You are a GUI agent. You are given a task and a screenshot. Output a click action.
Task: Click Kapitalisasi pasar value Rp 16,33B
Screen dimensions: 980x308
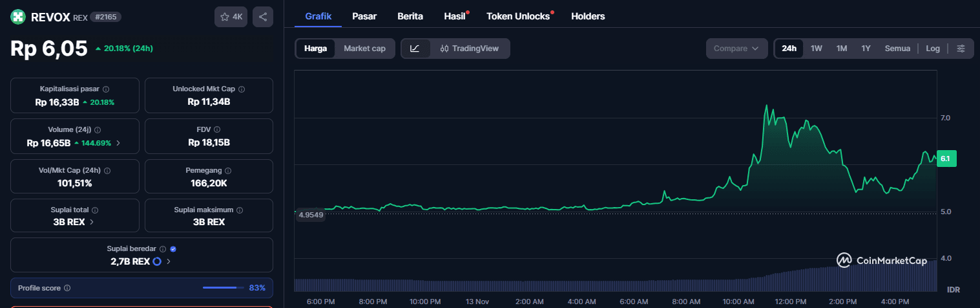pyautogui.click(x=57, y=102)
